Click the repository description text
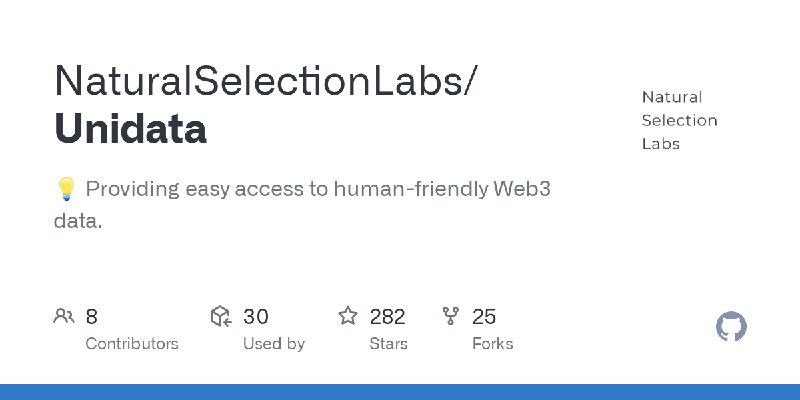This screenshot has width=800, height=400. tap(300, 190)
